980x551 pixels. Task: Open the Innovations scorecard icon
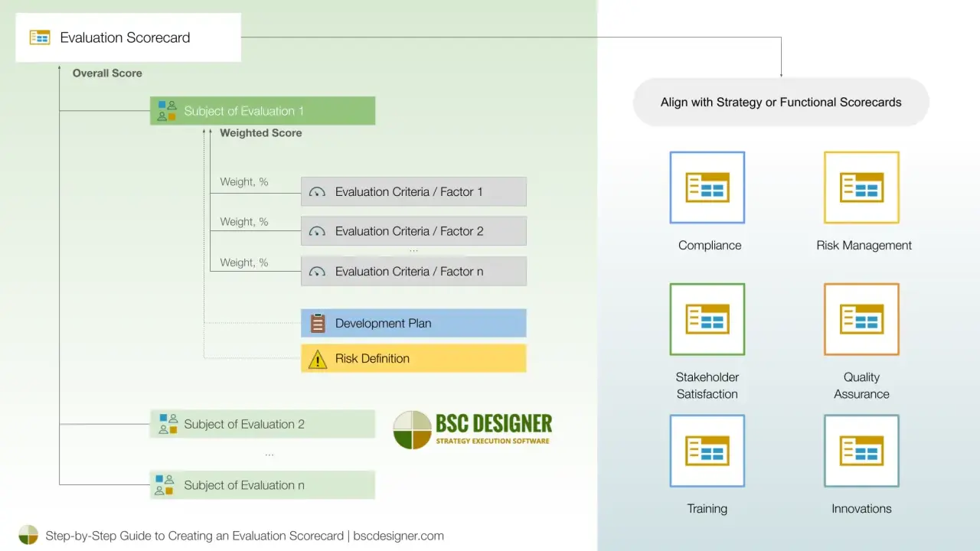pos(861,451)
